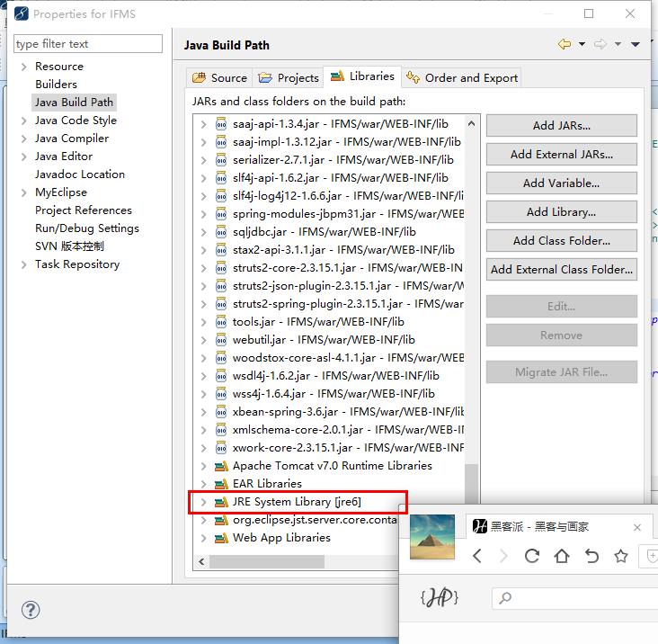Expand the JRE System Library [jre6] node

(203, 502)
